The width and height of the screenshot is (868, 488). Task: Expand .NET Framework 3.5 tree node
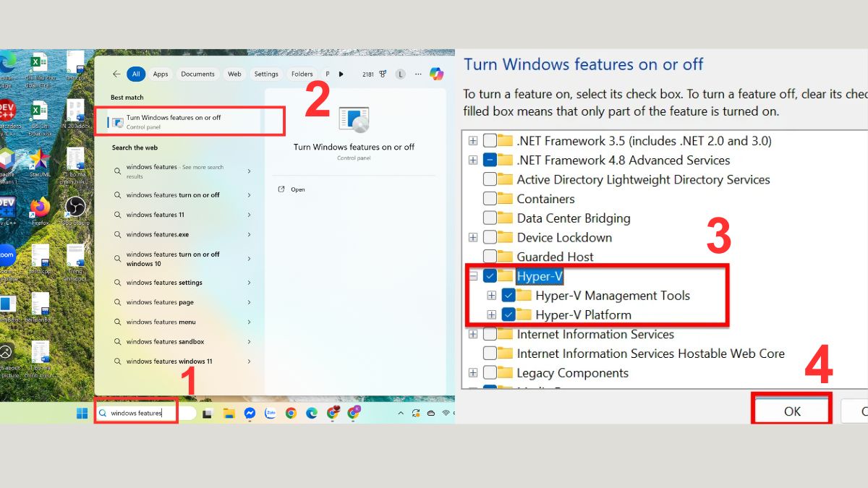(x=473, y=141)
